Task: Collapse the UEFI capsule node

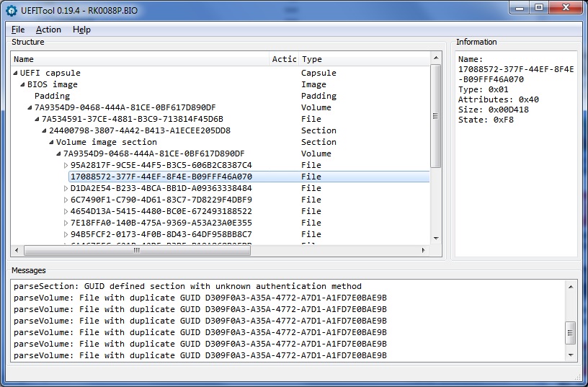Action: 15,73
